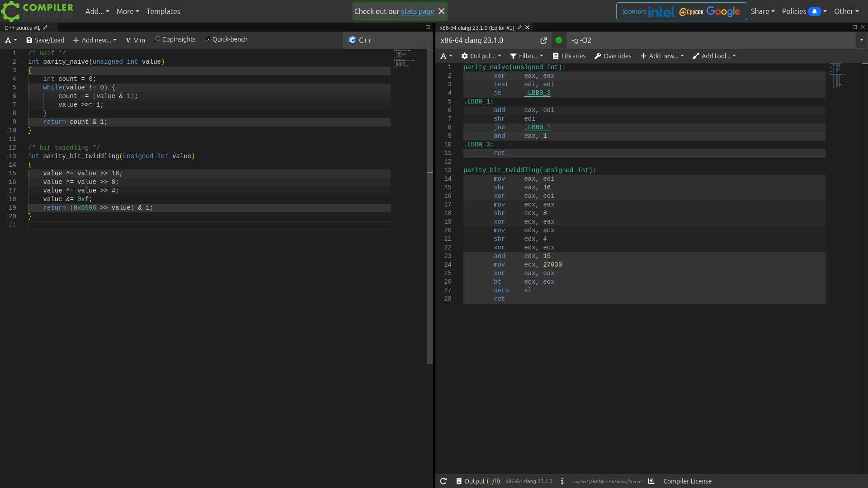The width and height of the screenshot is (868, 488).
Task: Dismiss the stats page notification
Action: pos(441,11)
